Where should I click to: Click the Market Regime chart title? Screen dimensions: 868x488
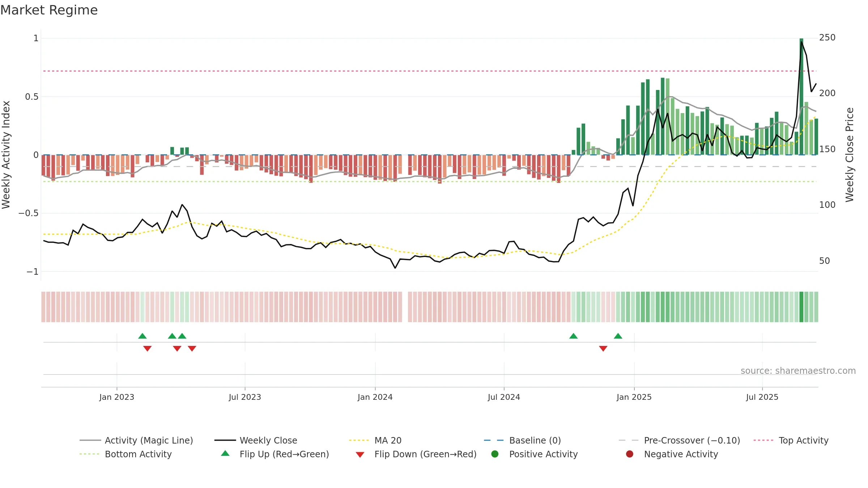pyautogui.click(x=49, y=10)
